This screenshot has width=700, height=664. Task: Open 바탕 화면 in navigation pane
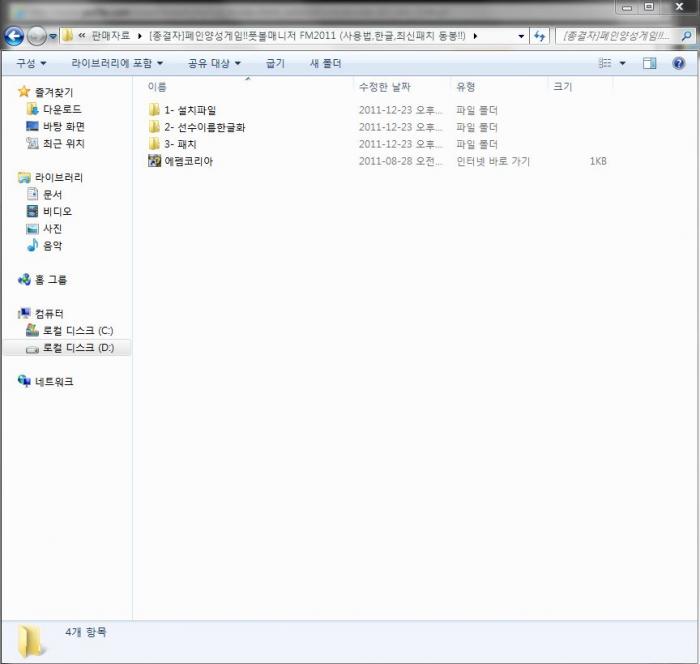pyautogui.click(x=63, y=126)
